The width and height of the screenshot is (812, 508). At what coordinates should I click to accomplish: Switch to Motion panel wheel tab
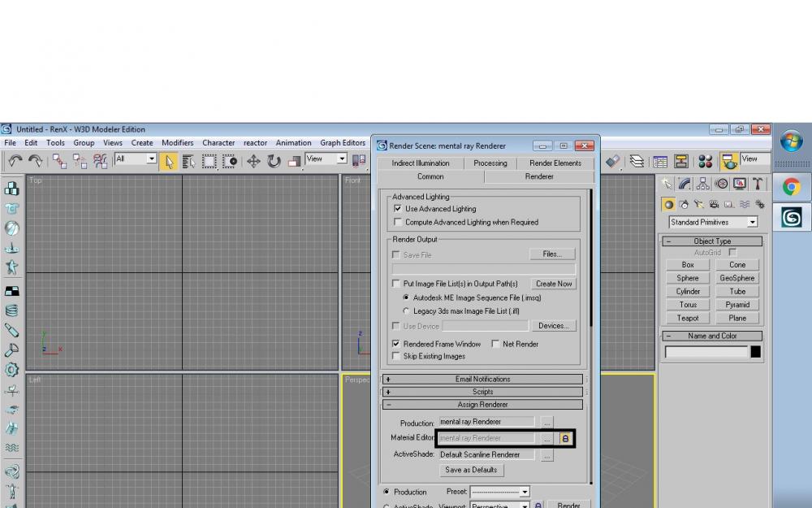[721, 184]
